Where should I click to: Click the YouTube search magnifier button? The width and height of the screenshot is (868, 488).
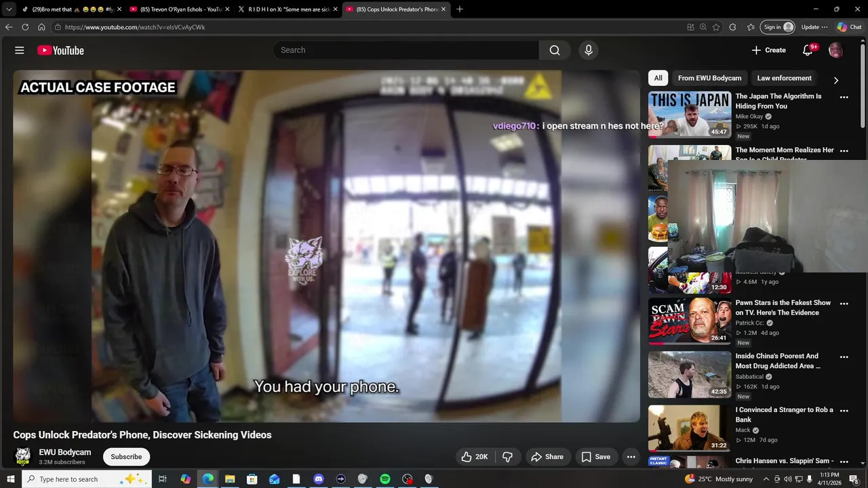click(555, 50)
